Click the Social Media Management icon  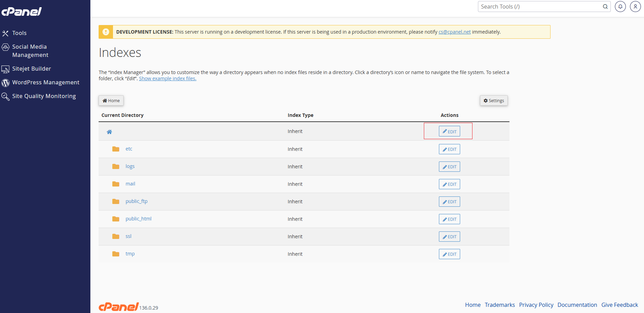[x=5, y=47]
